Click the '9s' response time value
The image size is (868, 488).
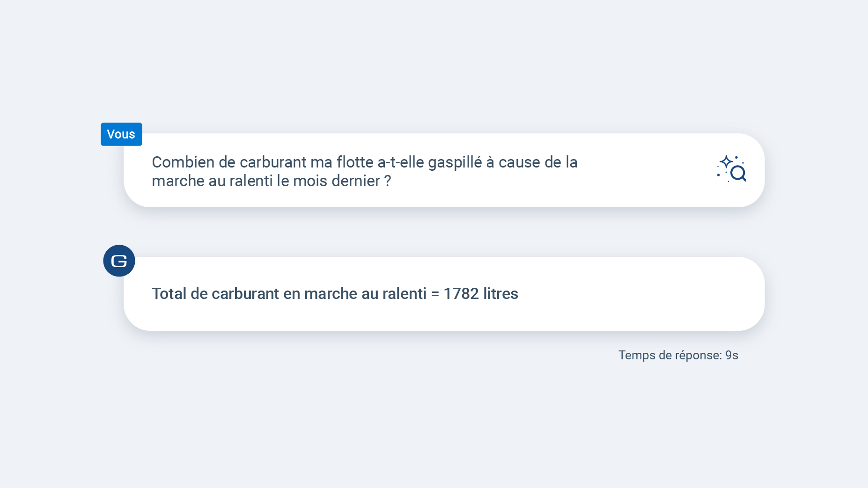(731, 355)
